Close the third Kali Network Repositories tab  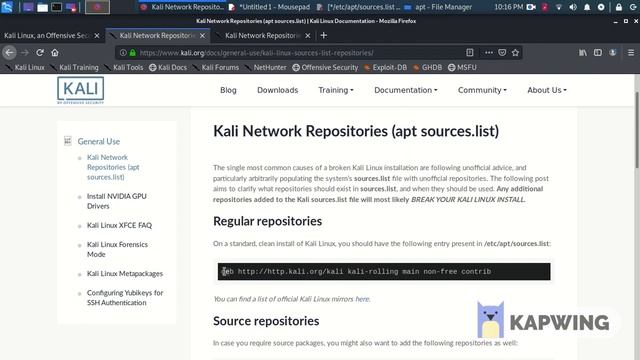(x=308, y=36)
